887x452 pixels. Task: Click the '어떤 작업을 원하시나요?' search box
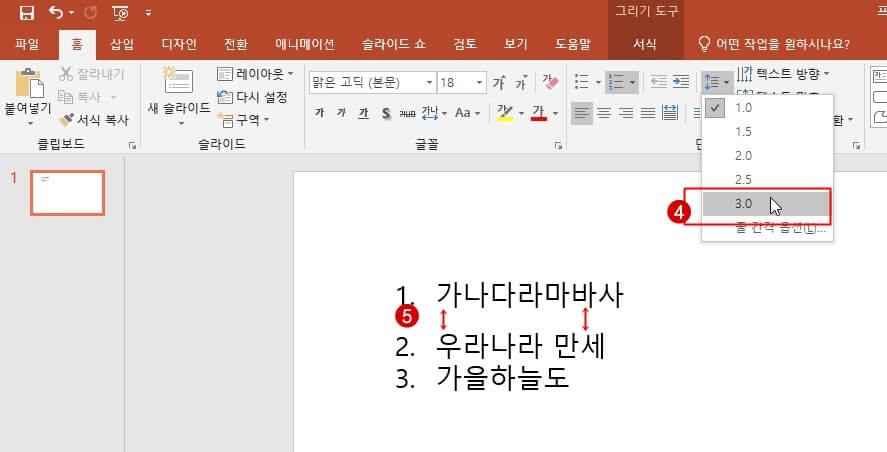[x=774, y=44]
